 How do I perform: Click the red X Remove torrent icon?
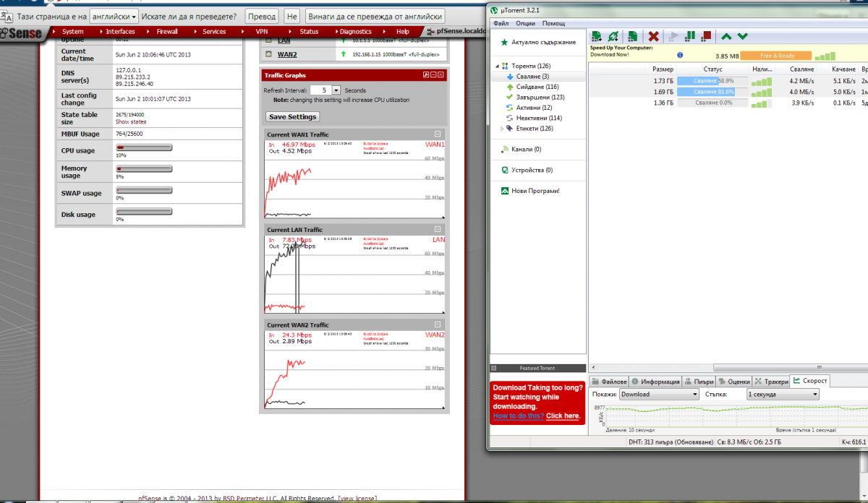click(653, 36)
